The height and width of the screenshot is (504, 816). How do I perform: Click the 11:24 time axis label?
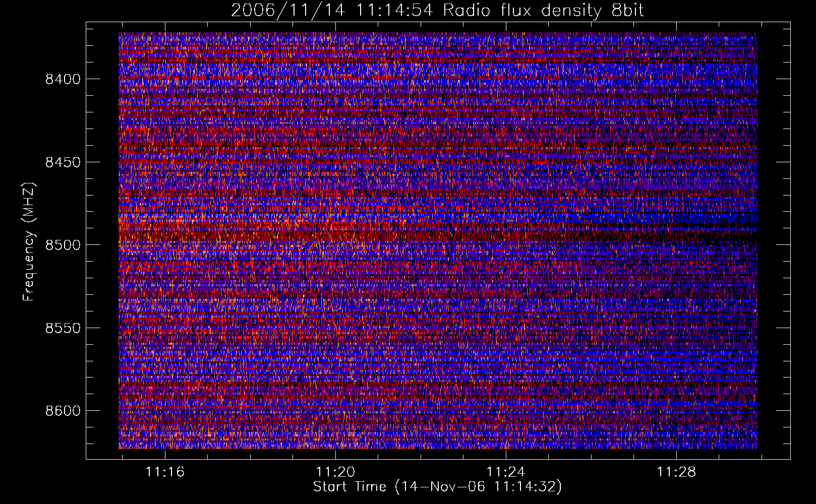click(505, 472)
